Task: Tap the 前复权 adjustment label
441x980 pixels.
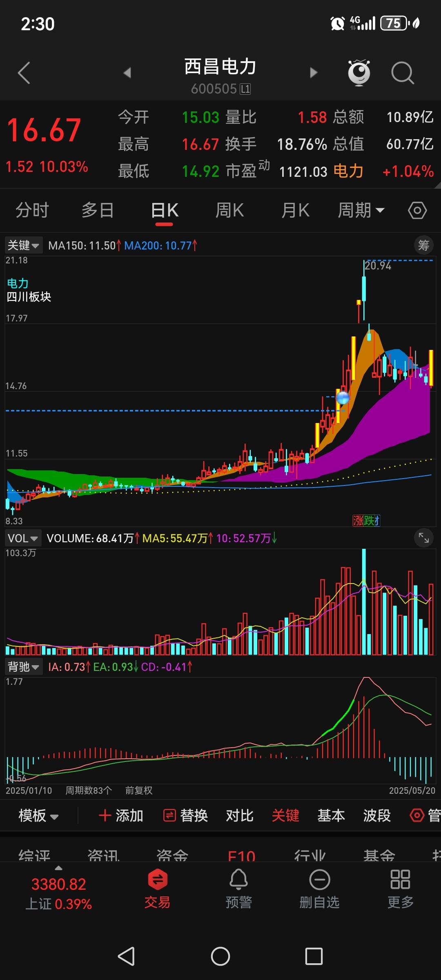Action: (139, 791)
